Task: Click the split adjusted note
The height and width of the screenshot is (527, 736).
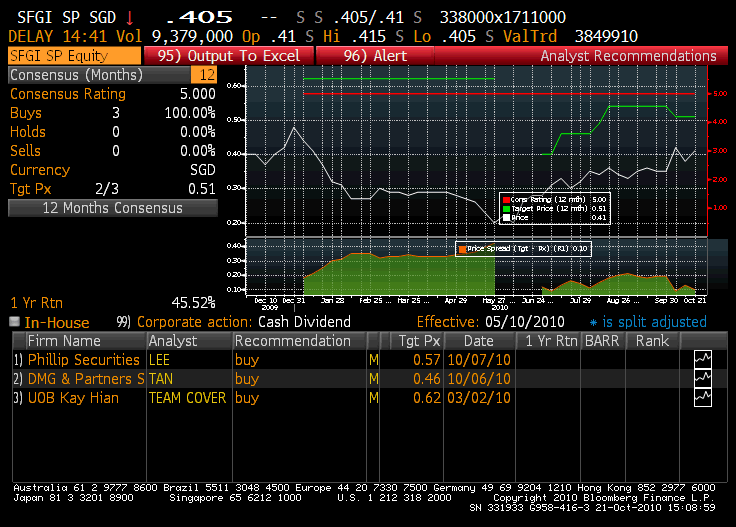Action: click(x=648, y=322)
